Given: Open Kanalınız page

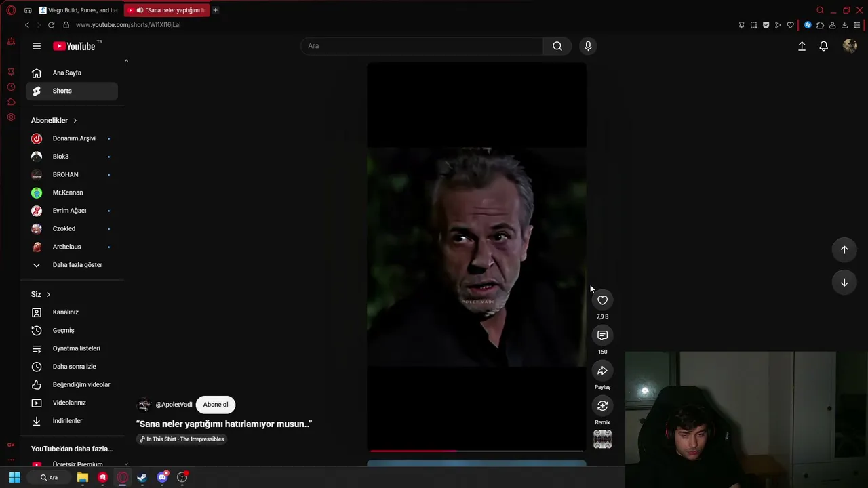Looking at the screenshot, I should 72,312.
